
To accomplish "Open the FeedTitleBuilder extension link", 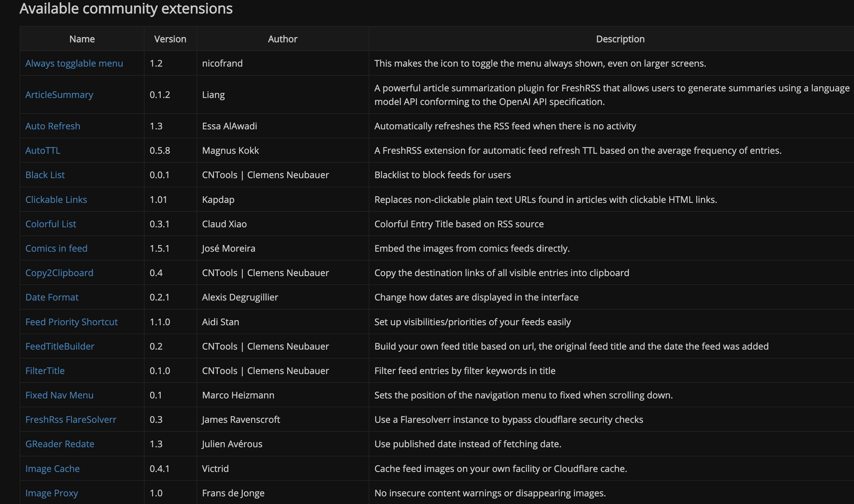I will click(x=60, y=346).
